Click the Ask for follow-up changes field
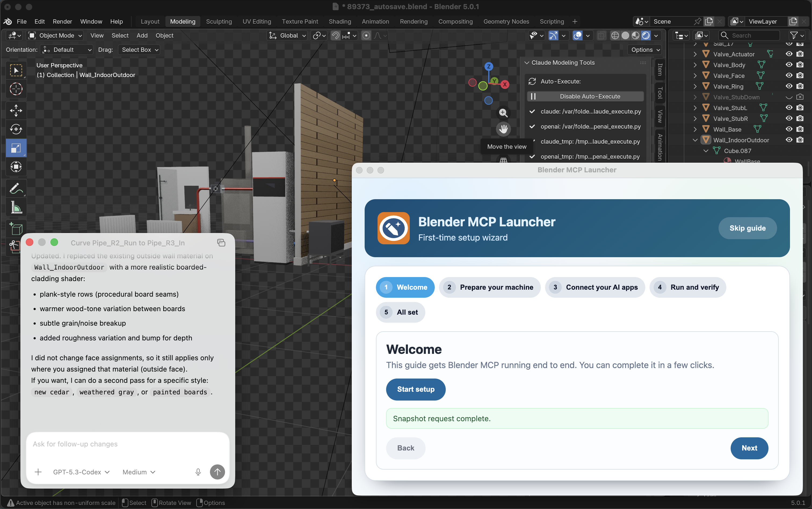This screenshot has width=812, height=509. click(128, 444)
